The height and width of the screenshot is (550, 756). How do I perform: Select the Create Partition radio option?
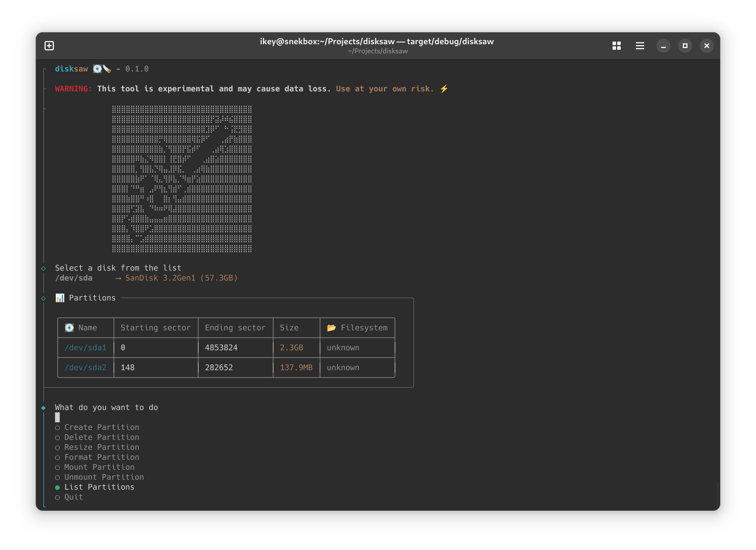pyautogui.click(x=57, y=428)
